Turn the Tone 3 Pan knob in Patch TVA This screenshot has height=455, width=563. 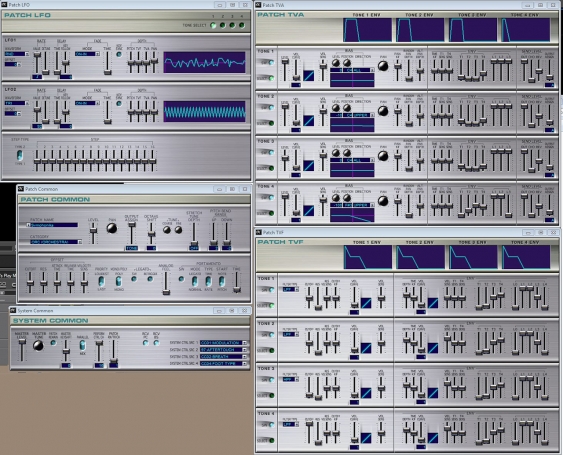coord(383,156)
